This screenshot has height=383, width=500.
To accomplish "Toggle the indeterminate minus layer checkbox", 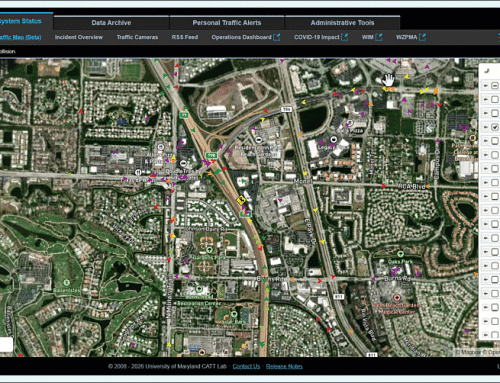I will pyautogui.click(x=495, y=86).
